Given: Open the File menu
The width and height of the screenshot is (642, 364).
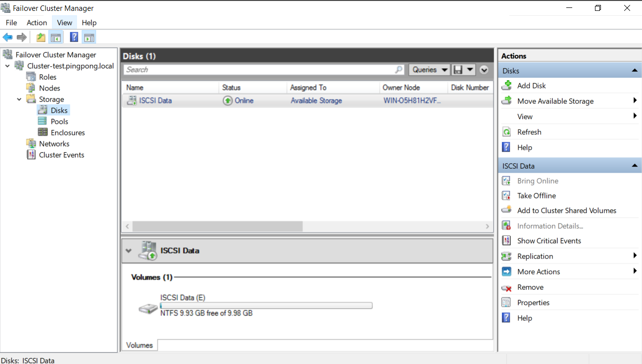Looking at the screenshot, I should (11, 23).
